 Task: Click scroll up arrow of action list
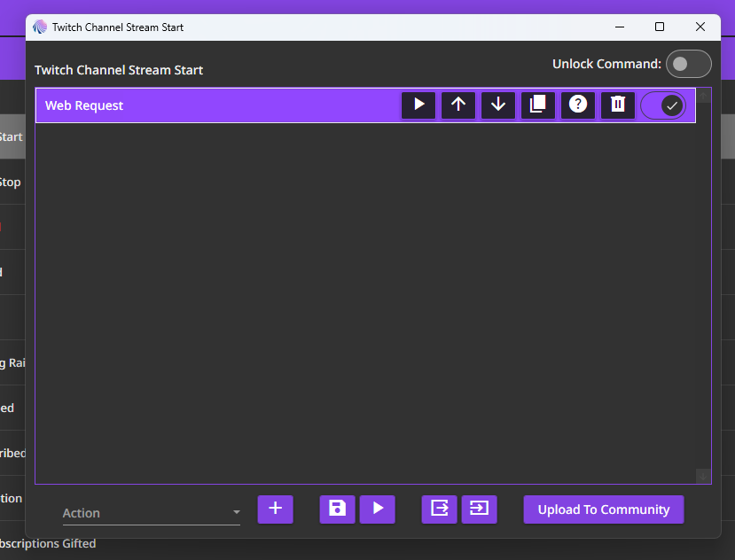point(703,96)
